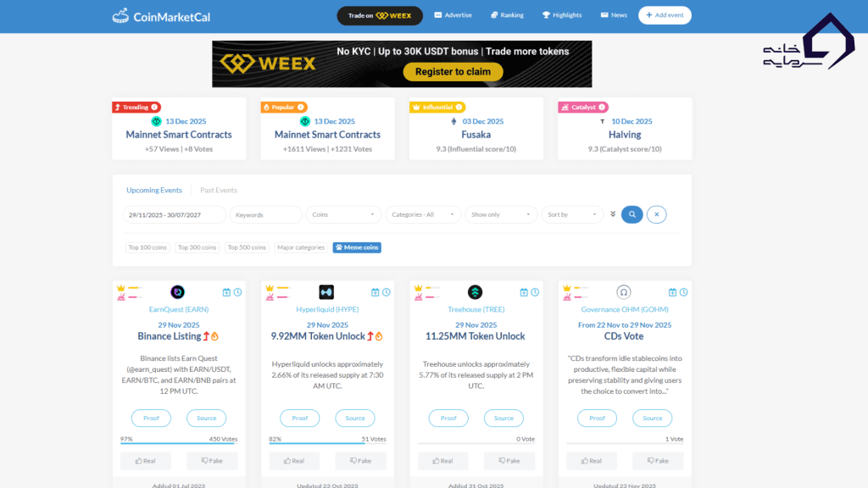This screenshot has height=488, width=868.
Task: Clear filters using the X circle icon
Action: tap(657, 214)
